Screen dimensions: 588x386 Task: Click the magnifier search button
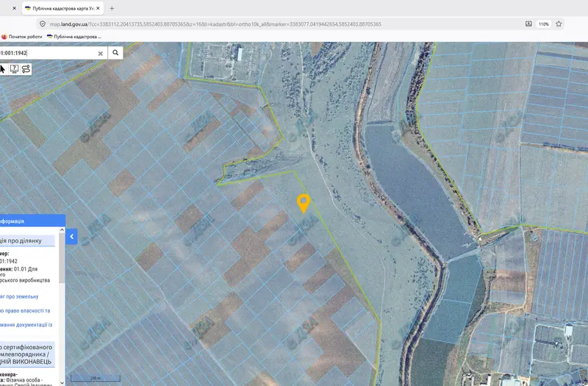115,53
